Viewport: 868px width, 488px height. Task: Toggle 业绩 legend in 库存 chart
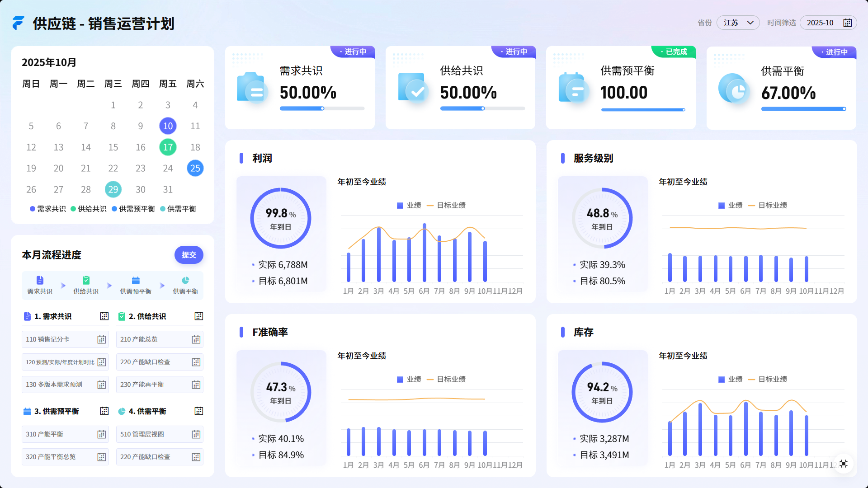[x=731, y=379]
